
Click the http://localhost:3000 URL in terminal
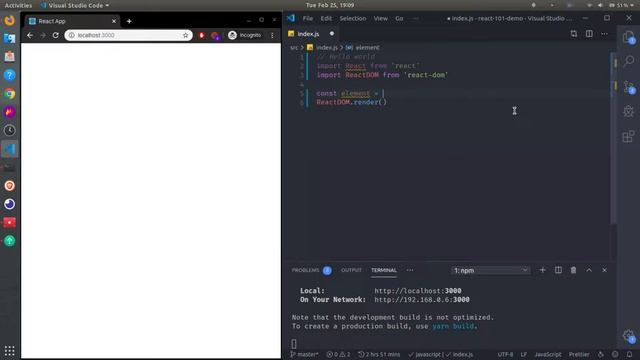click(x=418, y=291)
